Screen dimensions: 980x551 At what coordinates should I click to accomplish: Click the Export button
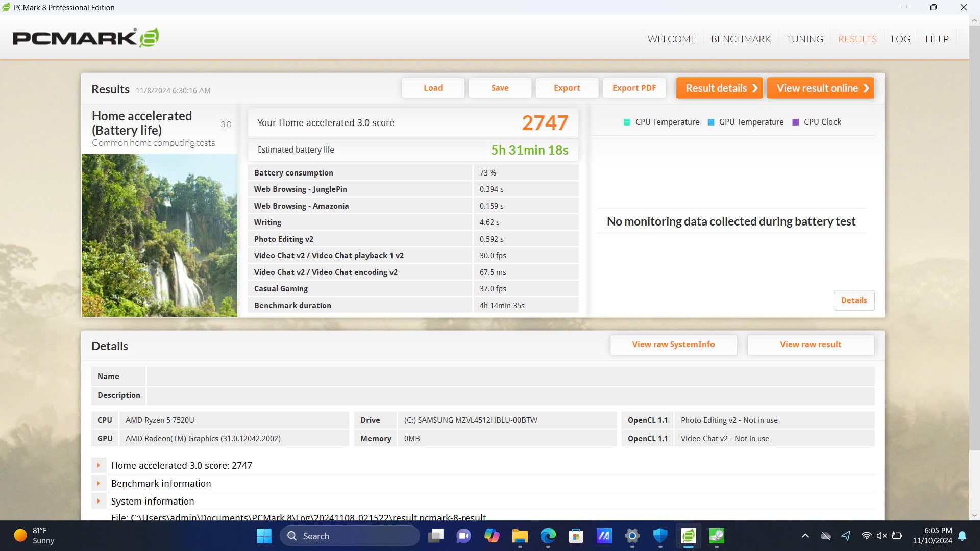(567, 88)
